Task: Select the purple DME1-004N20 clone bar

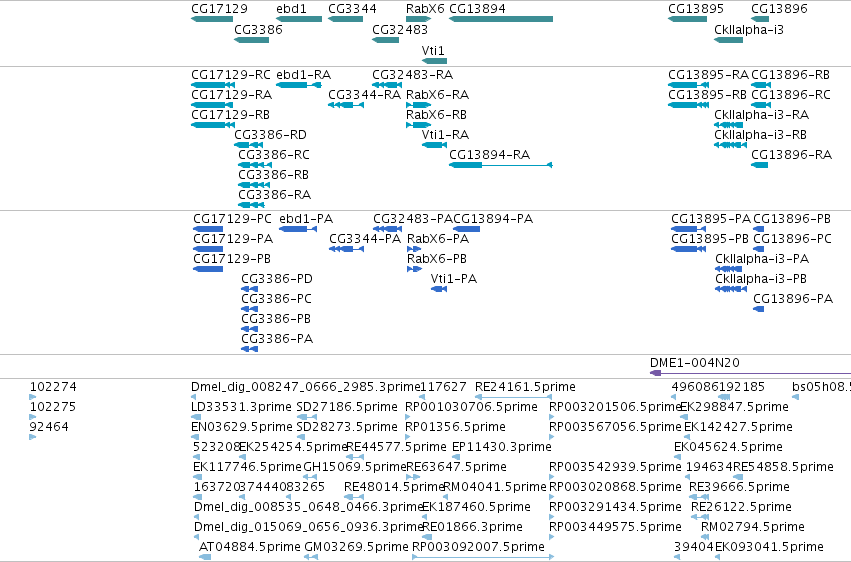Action: tap(750, 373)
